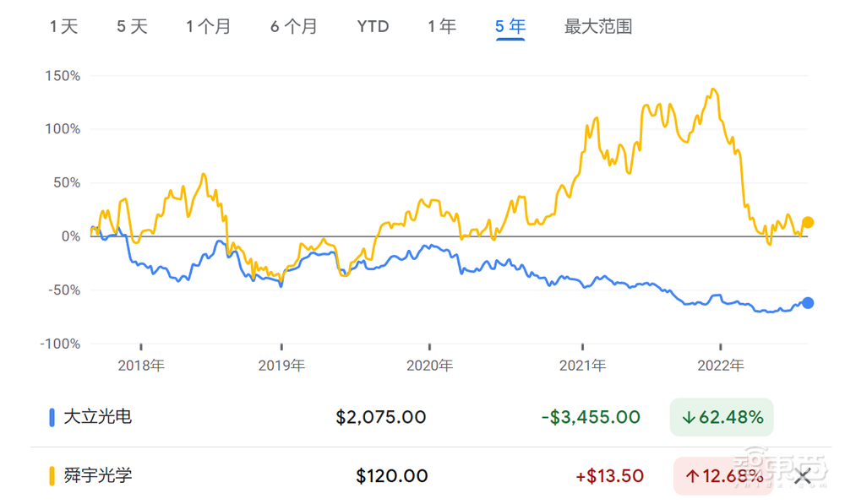Click the red 12.68% gain badge
Screen dimensions: 845x504
coord(722,476)
